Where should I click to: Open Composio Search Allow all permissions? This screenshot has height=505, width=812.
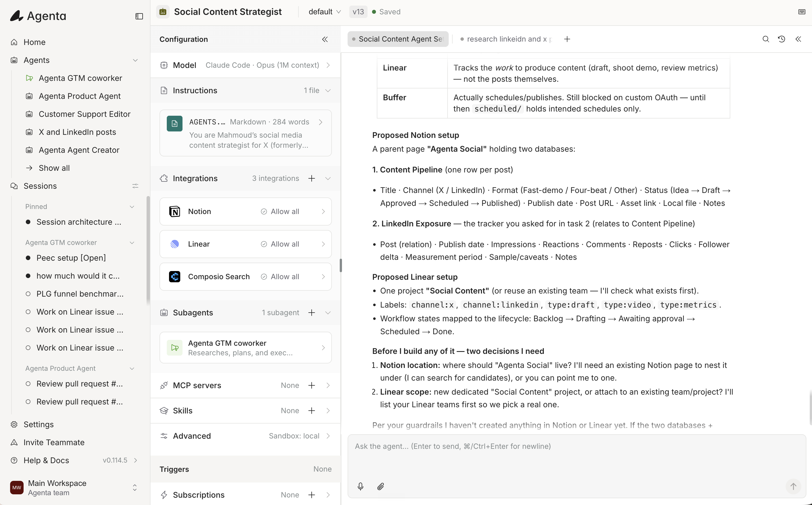coord(280,277)
